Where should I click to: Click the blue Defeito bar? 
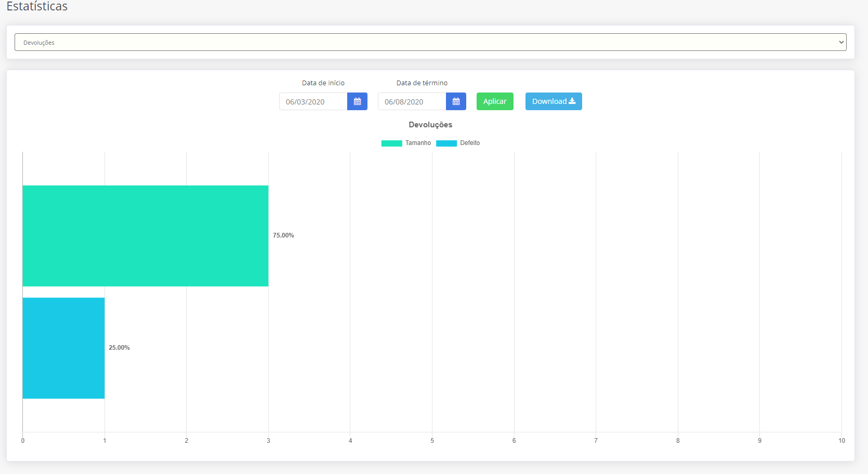[63, 348]
